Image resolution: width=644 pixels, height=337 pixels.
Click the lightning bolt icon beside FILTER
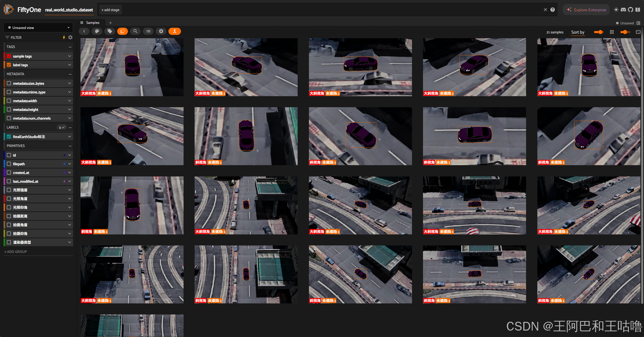pos(64,37)
